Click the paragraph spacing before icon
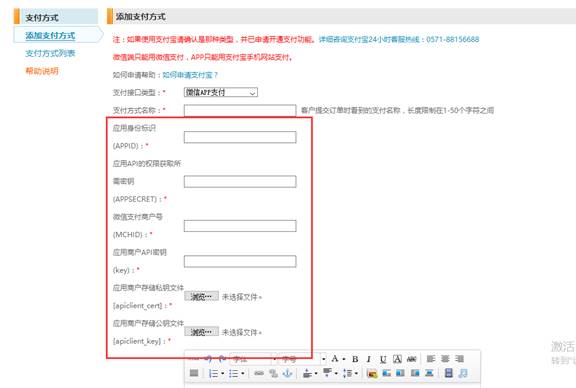Image resolution: width=576 pixels, height=388 pixels. point(307,373)
